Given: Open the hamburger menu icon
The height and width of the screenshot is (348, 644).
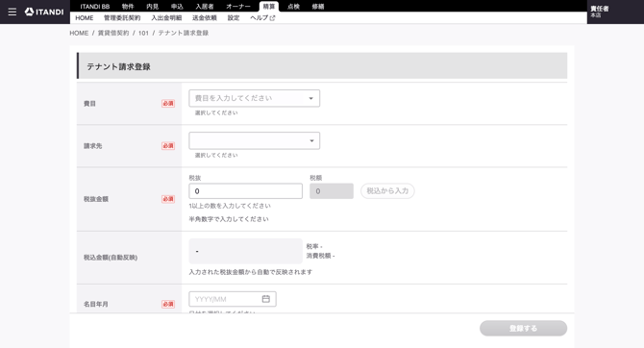Looking at the screenshot, I should click(x=12, y=12).
